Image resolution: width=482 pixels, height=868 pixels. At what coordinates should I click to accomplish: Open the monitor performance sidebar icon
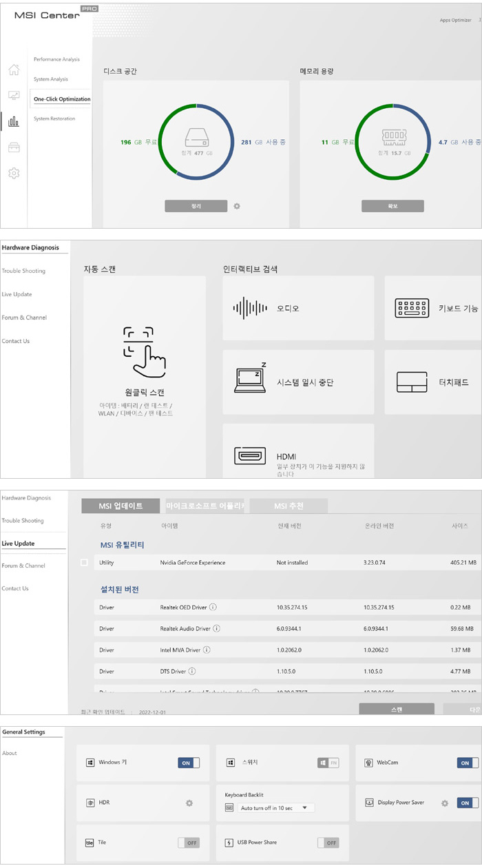click(x=14, y=96)
